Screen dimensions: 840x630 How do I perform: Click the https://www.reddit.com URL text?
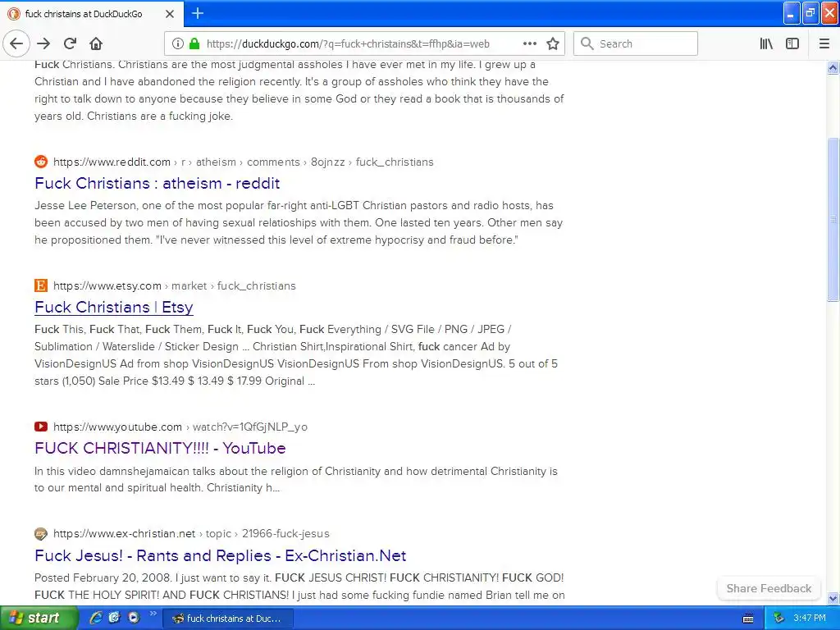coord(112,162)
